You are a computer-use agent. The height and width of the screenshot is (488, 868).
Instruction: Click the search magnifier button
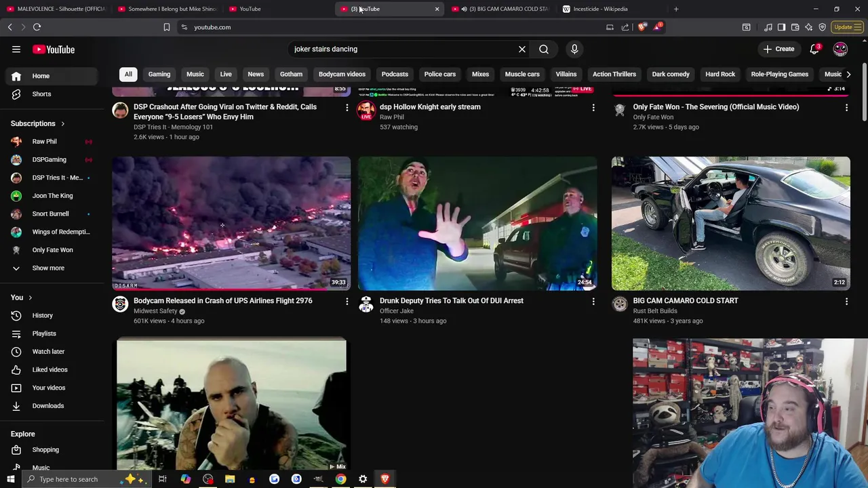544,49
